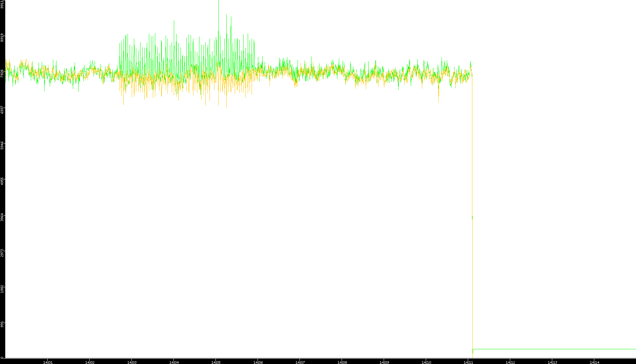
Task: Select the 3964 value axis label
Action: [x=2, y=217]
